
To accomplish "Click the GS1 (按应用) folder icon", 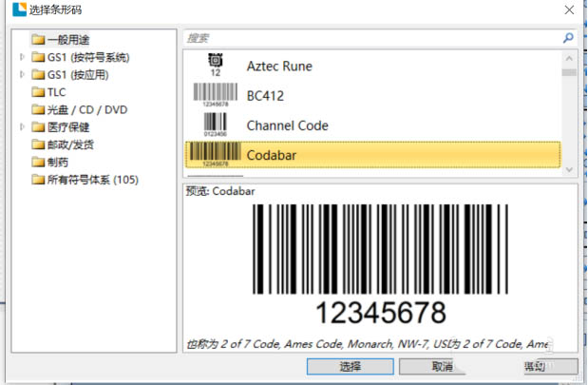I will point(38,74).
